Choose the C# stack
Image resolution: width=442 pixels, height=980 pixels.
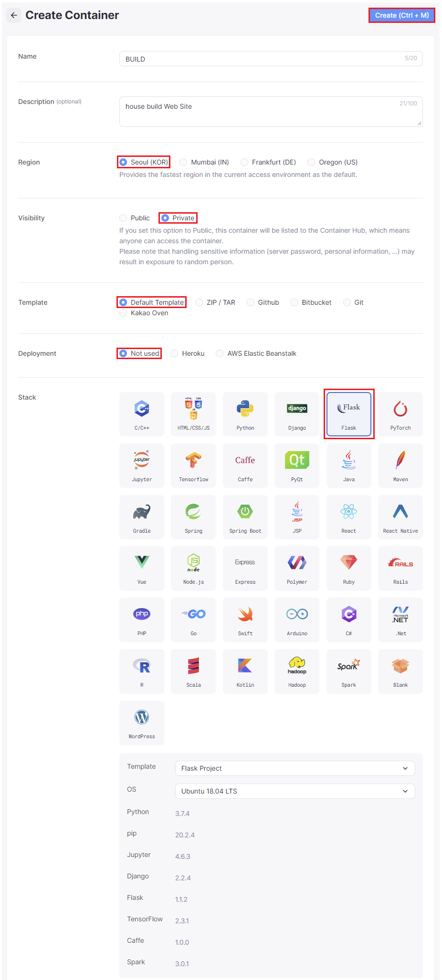pos(349,620)
